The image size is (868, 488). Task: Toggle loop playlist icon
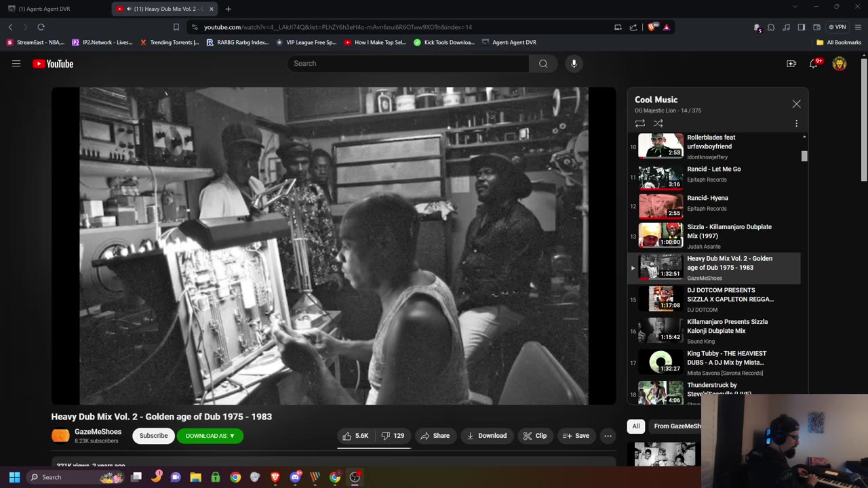coord(639,123)
